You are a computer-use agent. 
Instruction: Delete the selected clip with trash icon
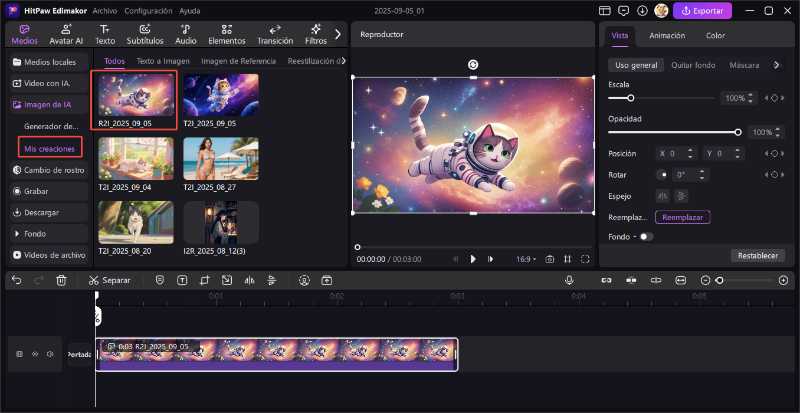tap(61, 280)
